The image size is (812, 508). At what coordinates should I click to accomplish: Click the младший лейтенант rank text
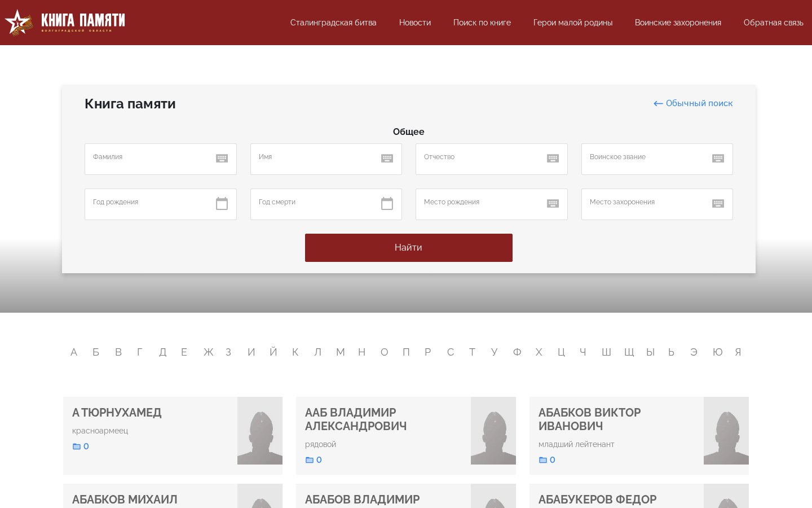pos(576,444)
